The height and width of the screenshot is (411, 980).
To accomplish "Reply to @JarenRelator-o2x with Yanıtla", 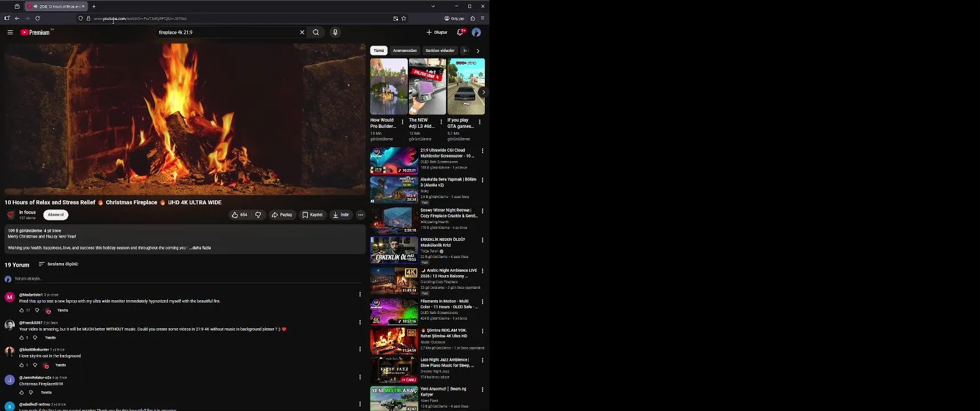I will [46, 393].
